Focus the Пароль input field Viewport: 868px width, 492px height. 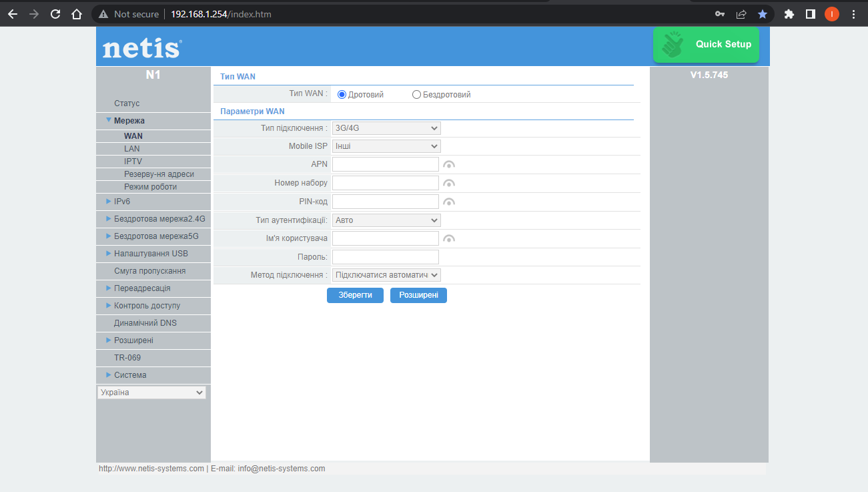pos(386,257)
